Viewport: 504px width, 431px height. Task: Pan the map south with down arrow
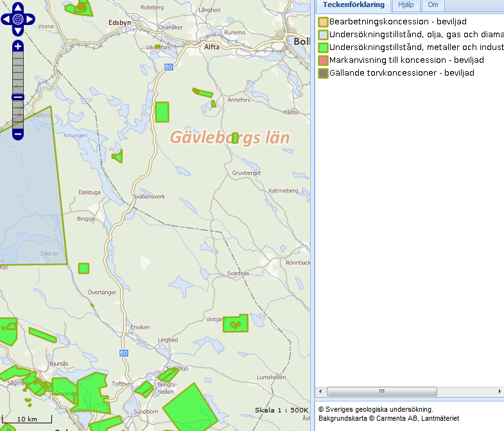[18, 30]
